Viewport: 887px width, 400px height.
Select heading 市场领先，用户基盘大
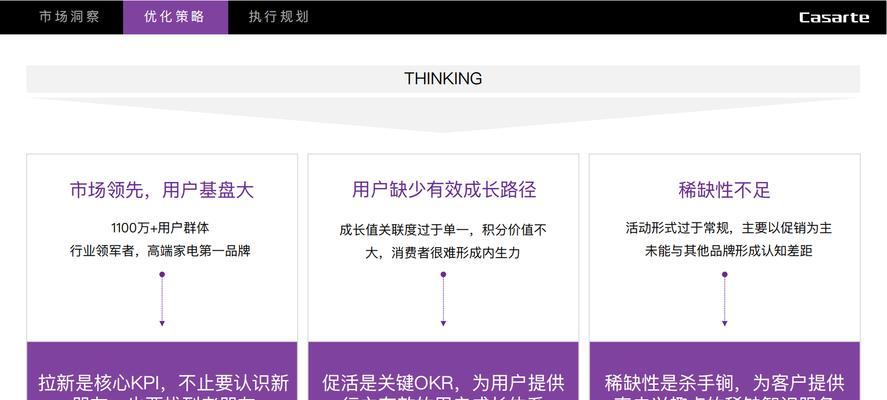[x=162, y=190]
